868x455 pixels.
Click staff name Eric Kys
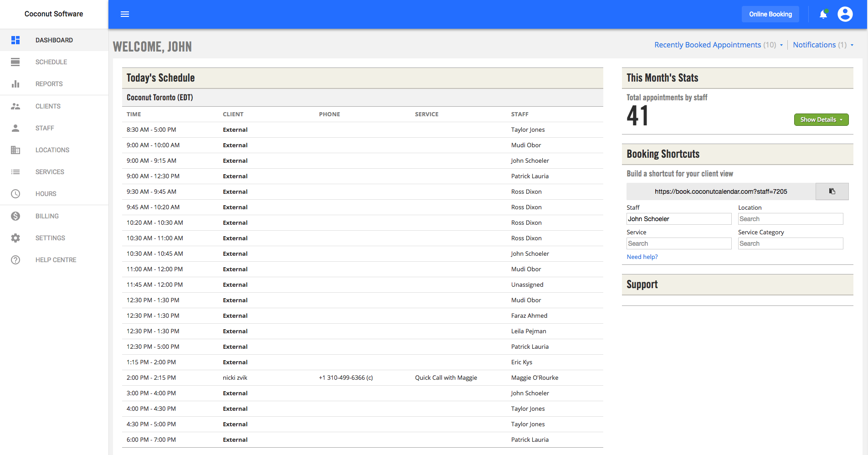click(x=522, y=362)
